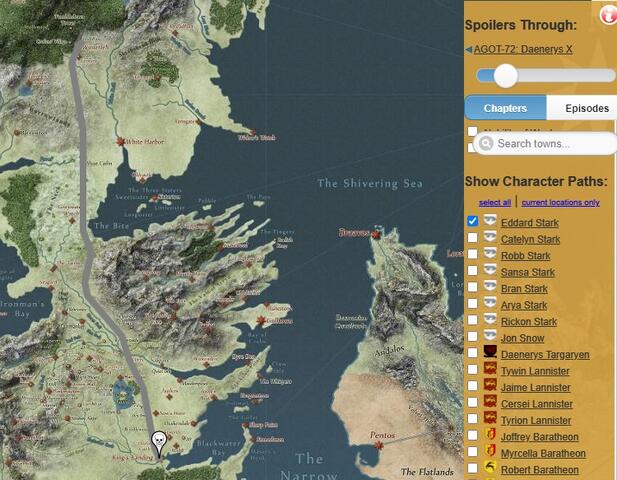Open the Daenerys Targaryen name link
This screenshot has height=480, width=617.
[545, 354]
